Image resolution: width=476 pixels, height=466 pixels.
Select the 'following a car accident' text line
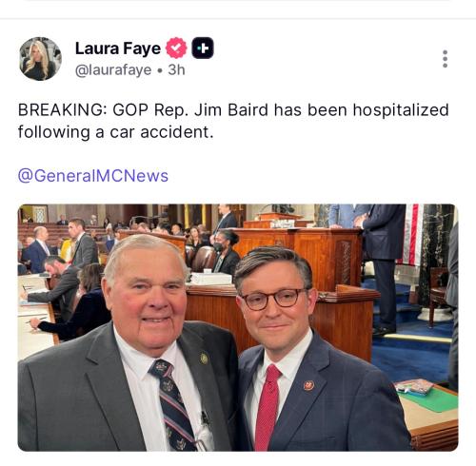[x=115, y=132]
